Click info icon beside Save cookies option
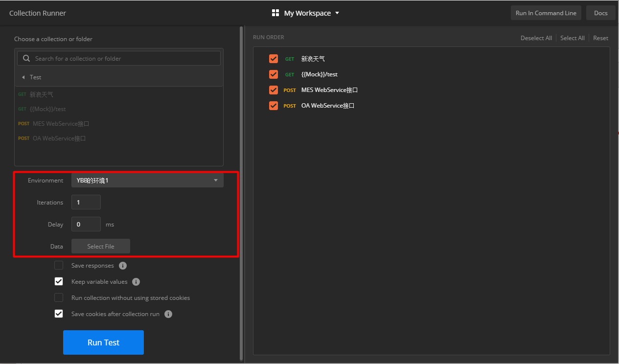 click(x=168, y=314)
